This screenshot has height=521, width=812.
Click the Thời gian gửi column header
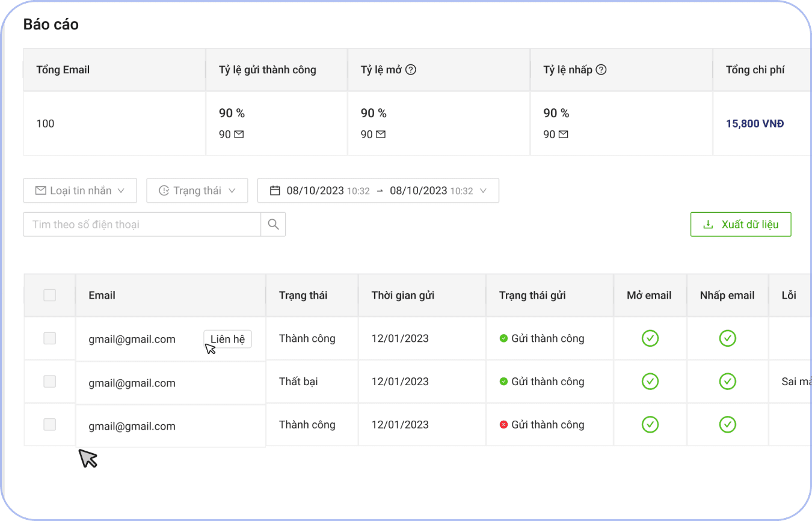point(403,295)
